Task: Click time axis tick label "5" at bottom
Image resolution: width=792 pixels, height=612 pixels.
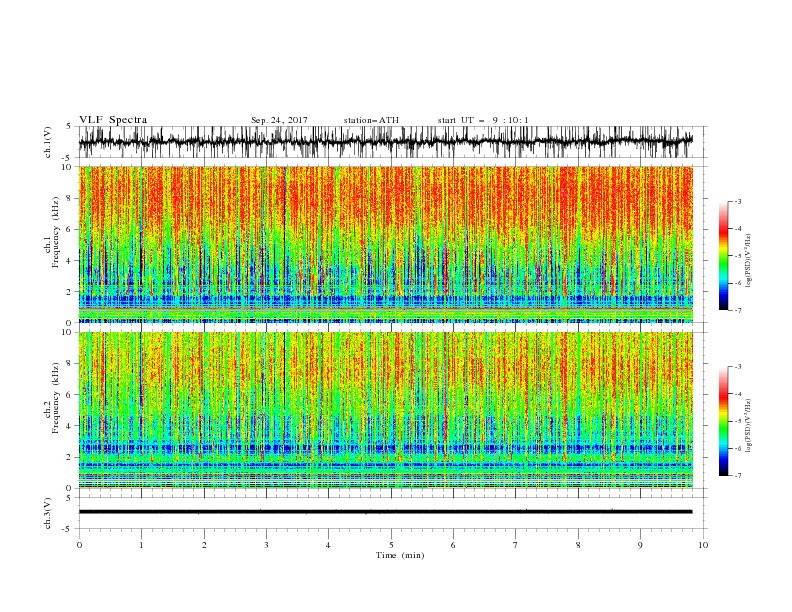Action: click(x=391, y=545)
